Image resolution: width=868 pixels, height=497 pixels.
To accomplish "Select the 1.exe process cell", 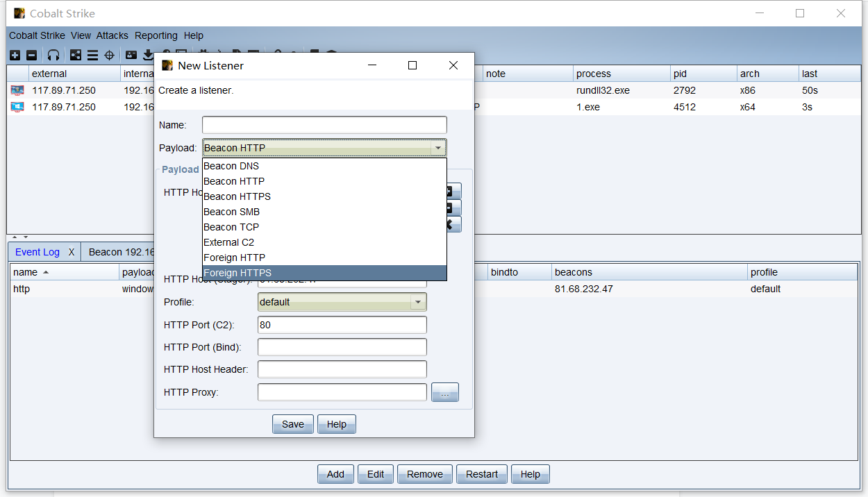I will point(621,107).
